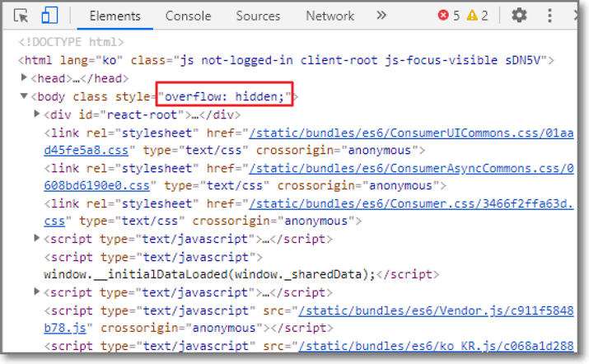589x364 pixels.
Task: Open the ConsumerUICommons.css stylesheet link
Action: (411, 133)
